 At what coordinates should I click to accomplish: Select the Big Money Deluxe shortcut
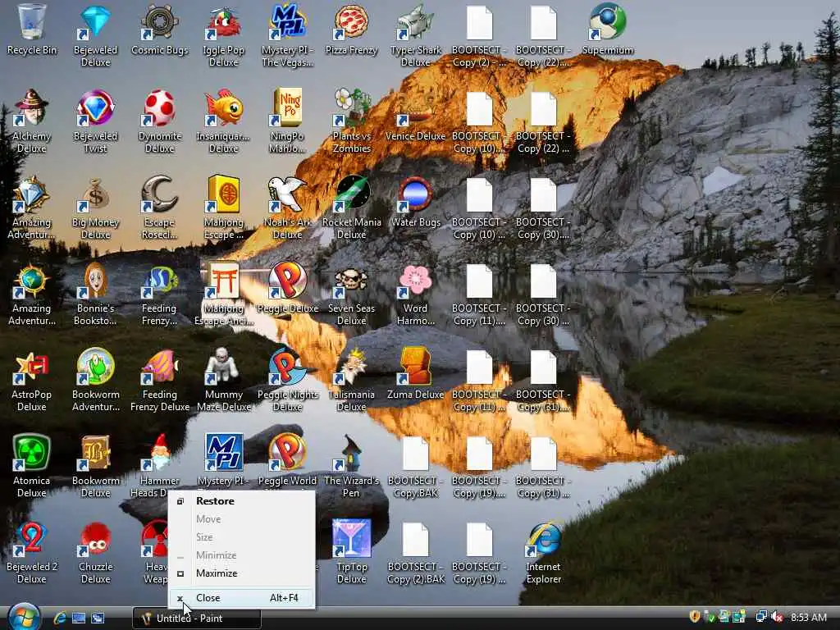pos(95,208)
